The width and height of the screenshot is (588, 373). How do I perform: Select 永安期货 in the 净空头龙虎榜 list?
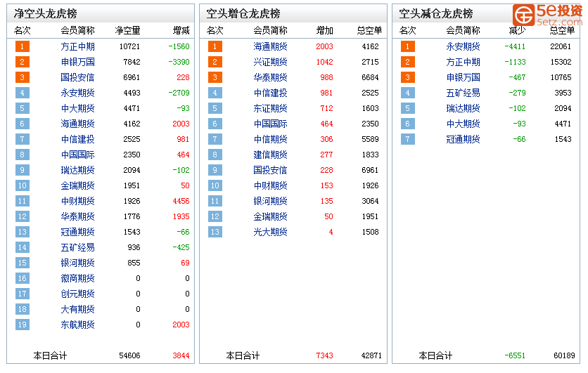click(77, 93)
